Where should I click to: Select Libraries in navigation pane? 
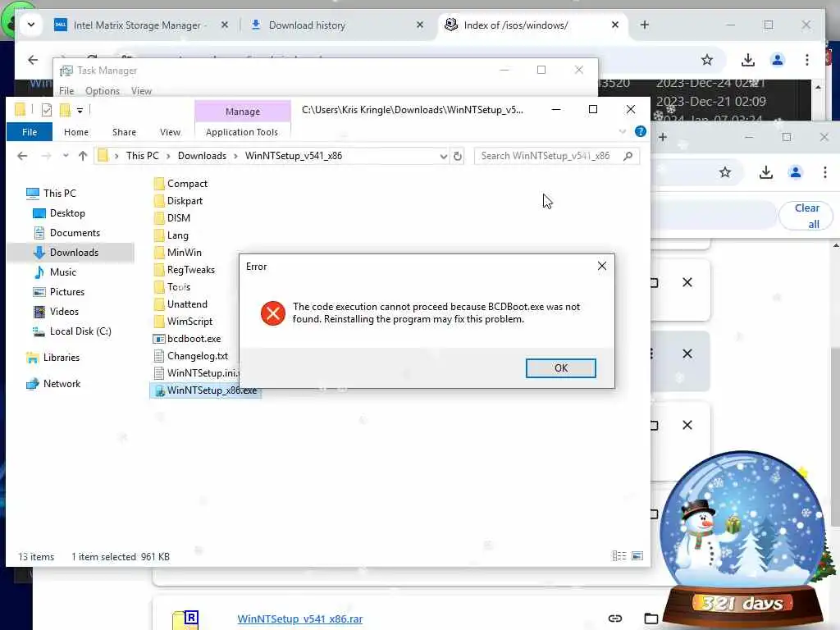(61, 358)
